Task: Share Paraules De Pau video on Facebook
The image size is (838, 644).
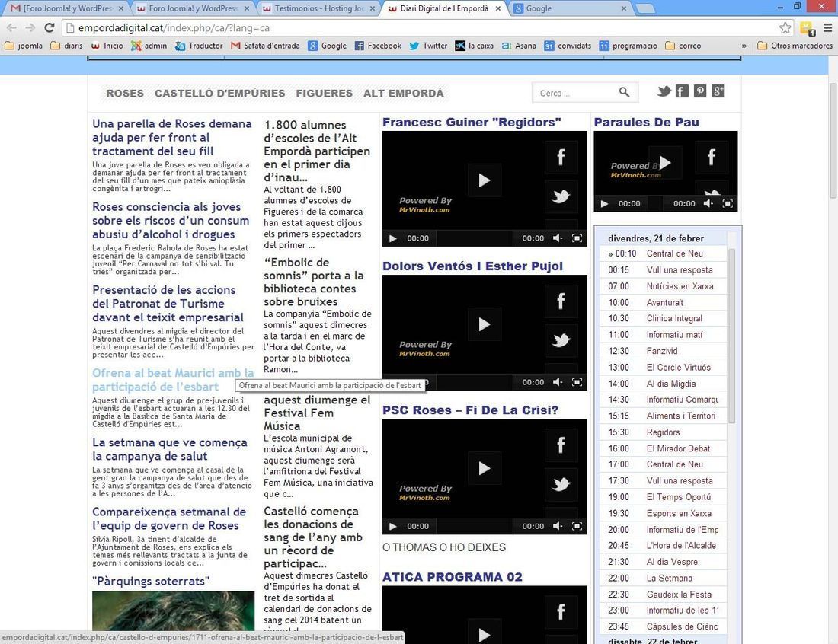Action: pos(712,157)
